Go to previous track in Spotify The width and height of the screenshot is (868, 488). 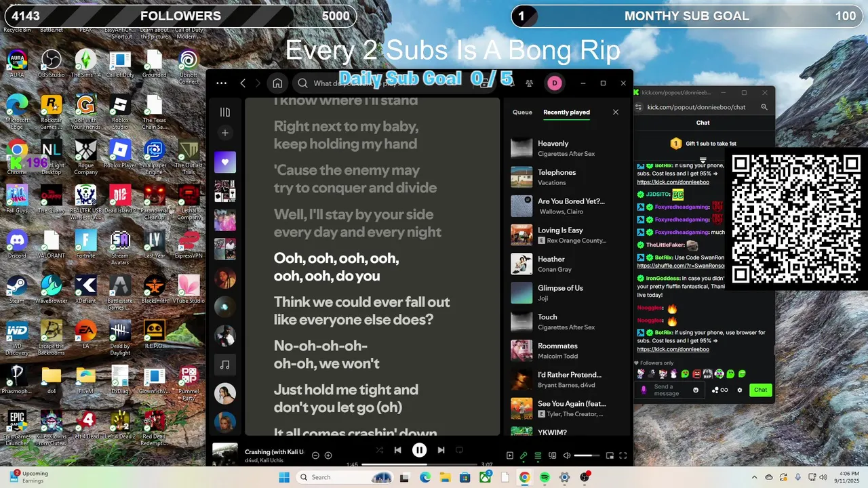398,450
